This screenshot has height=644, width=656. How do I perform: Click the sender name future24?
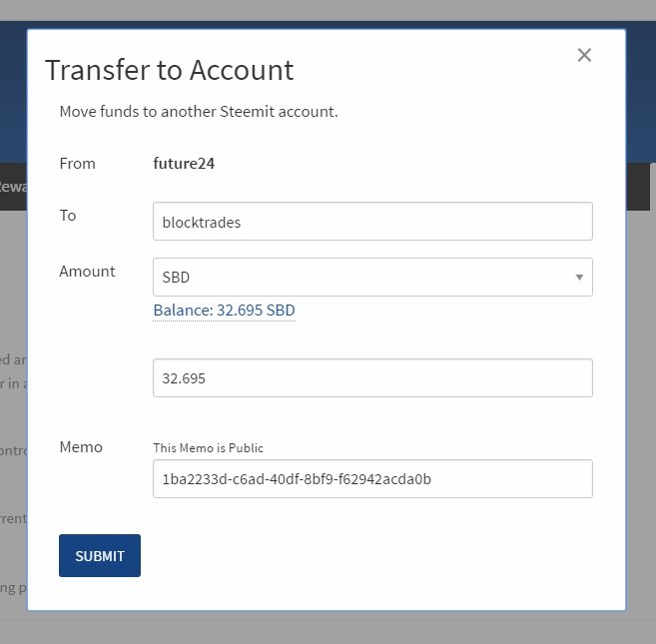click(x=184, y=163)
